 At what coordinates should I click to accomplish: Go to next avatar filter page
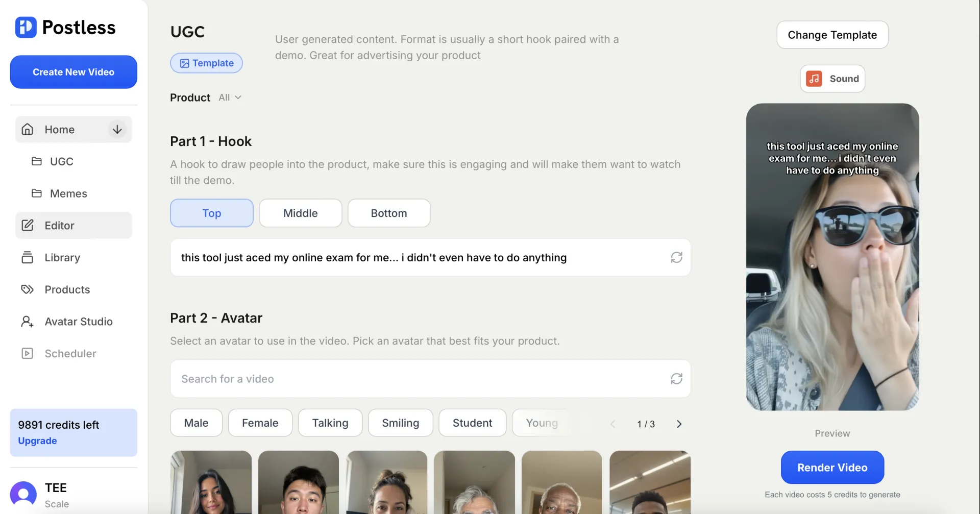pyautogui.click(x=679, y=424)
